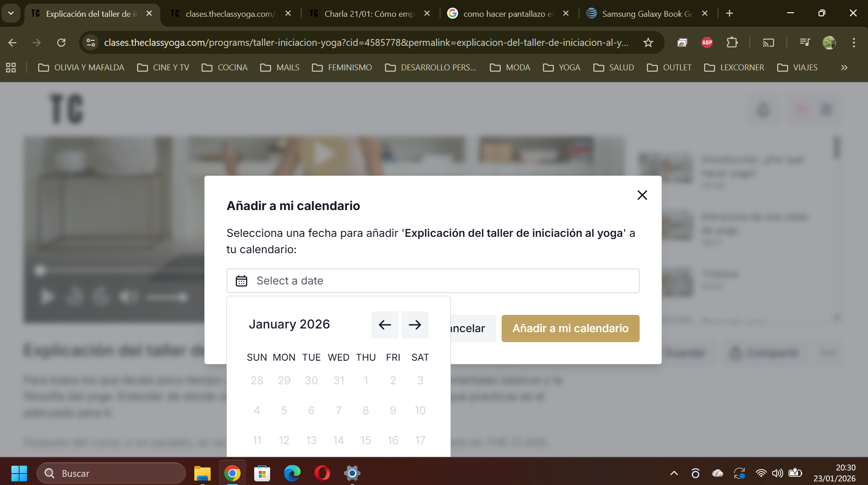This screenshot has height=485, width=868.
Task: Open the AdBlock Plus extension
Action: click(707, 43)
